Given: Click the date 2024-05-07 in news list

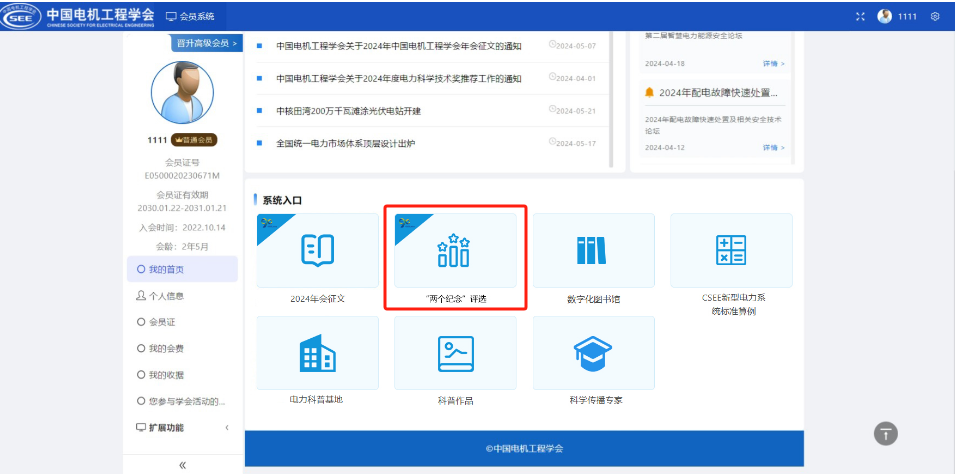Looking at the screenshot, I should point(576,46).
